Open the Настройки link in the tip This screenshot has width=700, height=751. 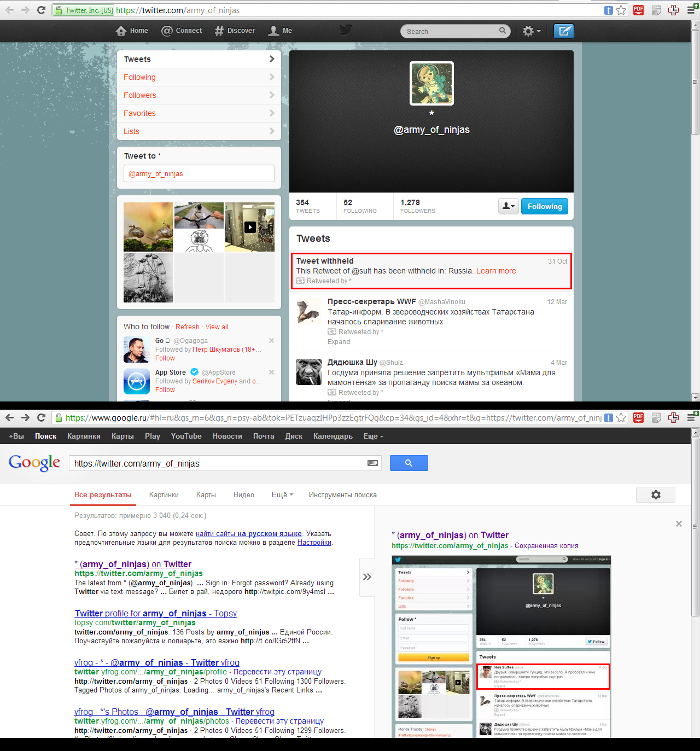coord(314,542)
